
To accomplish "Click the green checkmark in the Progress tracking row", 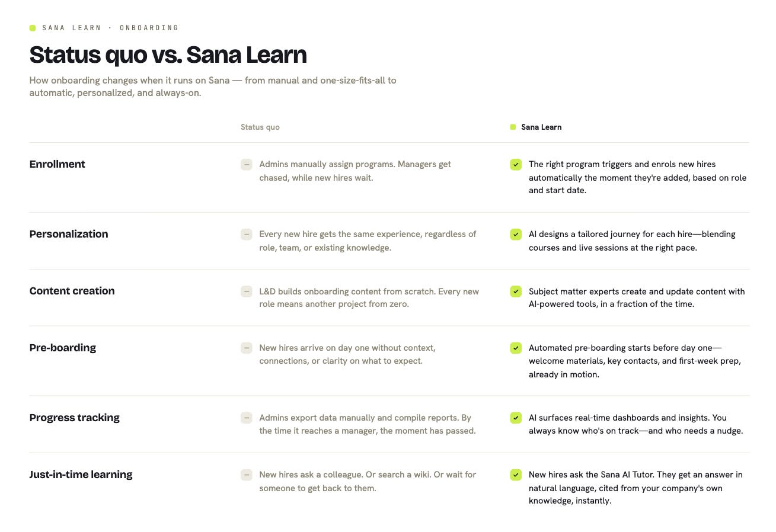I will pos(516,418).
